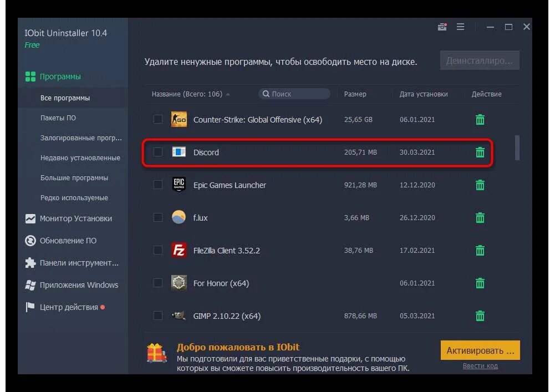Viewport: 550px width, 392px height.
Task: Click the Counter-Strike GO app icon
Action: click(179, 120)
